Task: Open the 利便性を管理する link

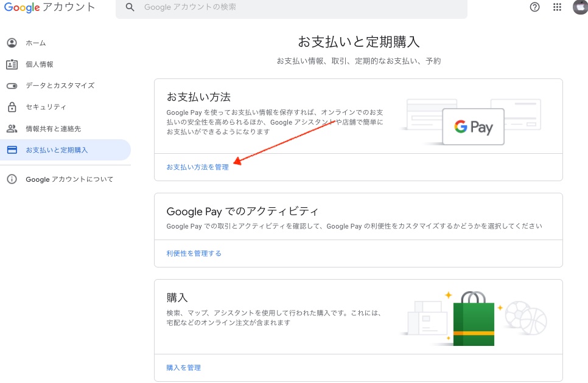Action: click(194, 254)
